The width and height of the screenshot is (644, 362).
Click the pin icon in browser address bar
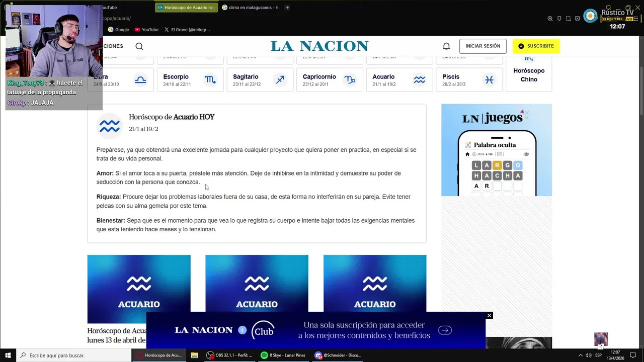coord(559,19)
